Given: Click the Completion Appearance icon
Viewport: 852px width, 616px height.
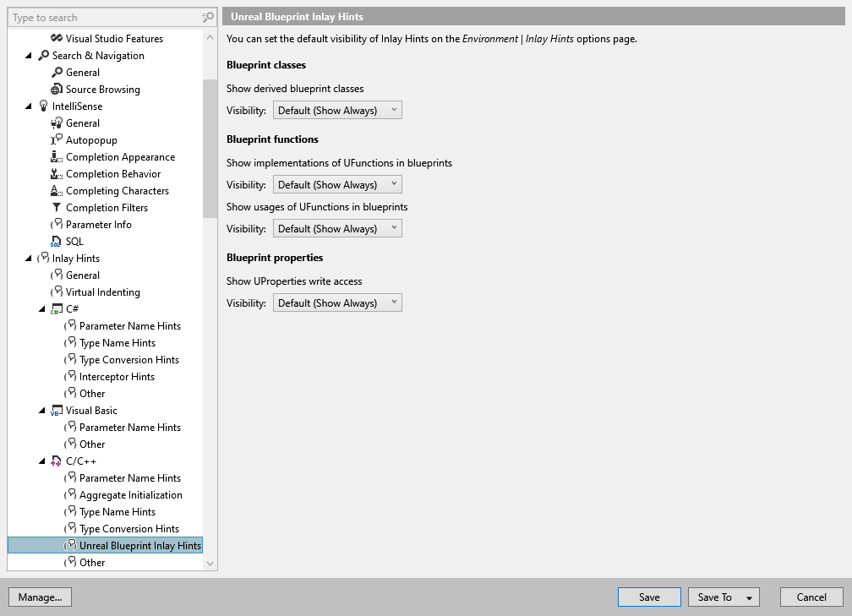Looking at the screenshot, I should click(x=57, y=156).
